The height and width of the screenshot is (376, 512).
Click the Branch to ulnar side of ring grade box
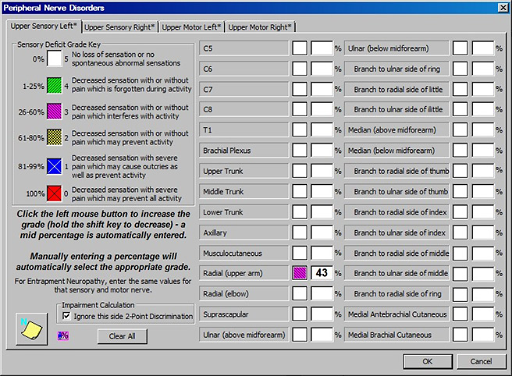460,69
